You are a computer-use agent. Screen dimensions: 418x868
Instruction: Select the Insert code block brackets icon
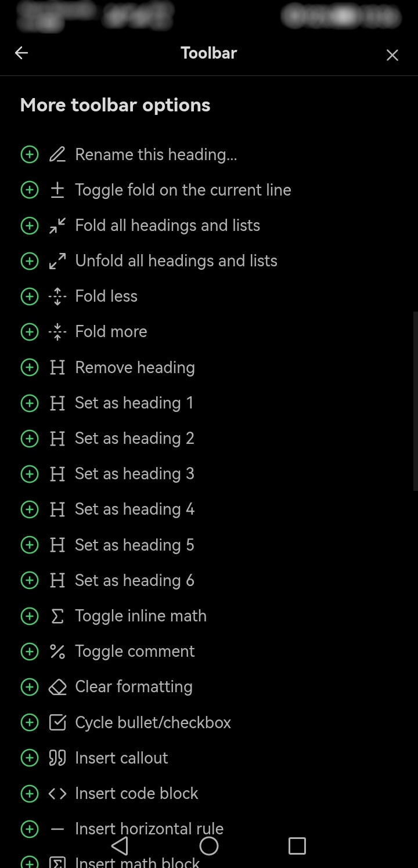pos(57,793)
